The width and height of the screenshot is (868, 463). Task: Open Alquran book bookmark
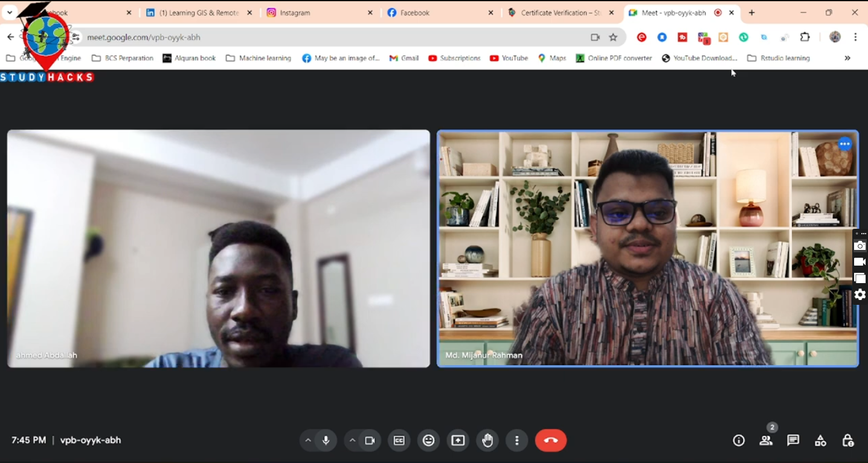tap(189, 59)
